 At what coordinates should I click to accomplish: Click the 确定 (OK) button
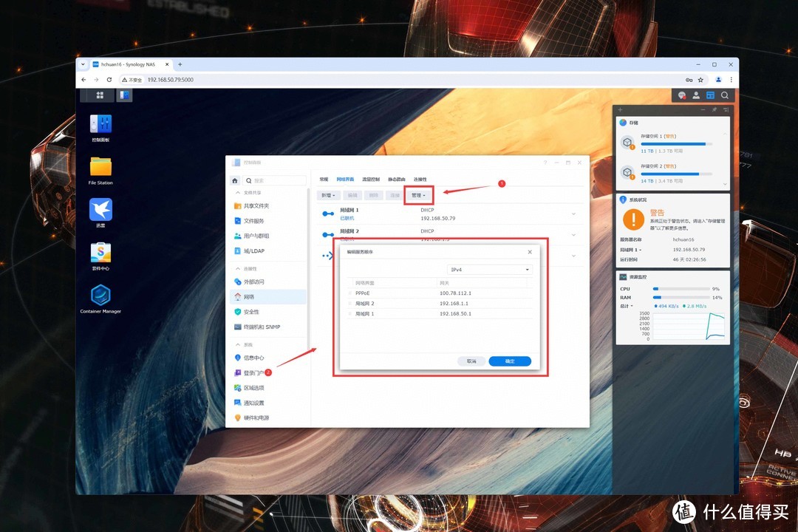coord(510,361)
